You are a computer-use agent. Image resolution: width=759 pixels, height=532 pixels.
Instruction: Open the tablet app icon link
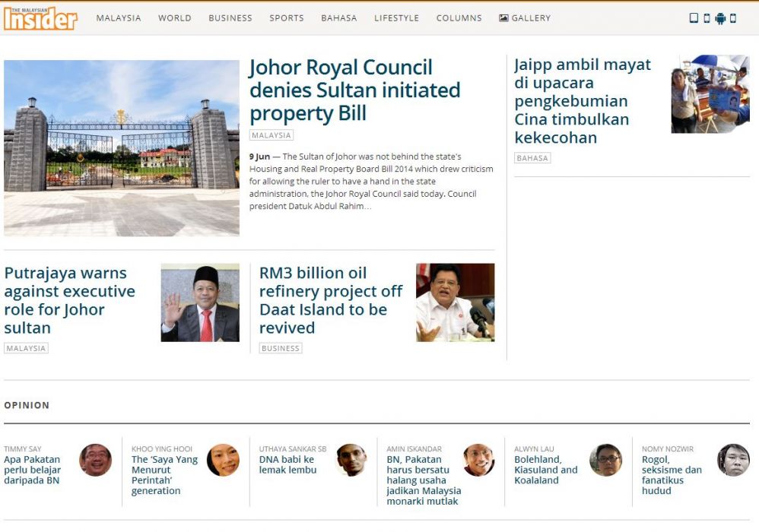tap(693, 18)
